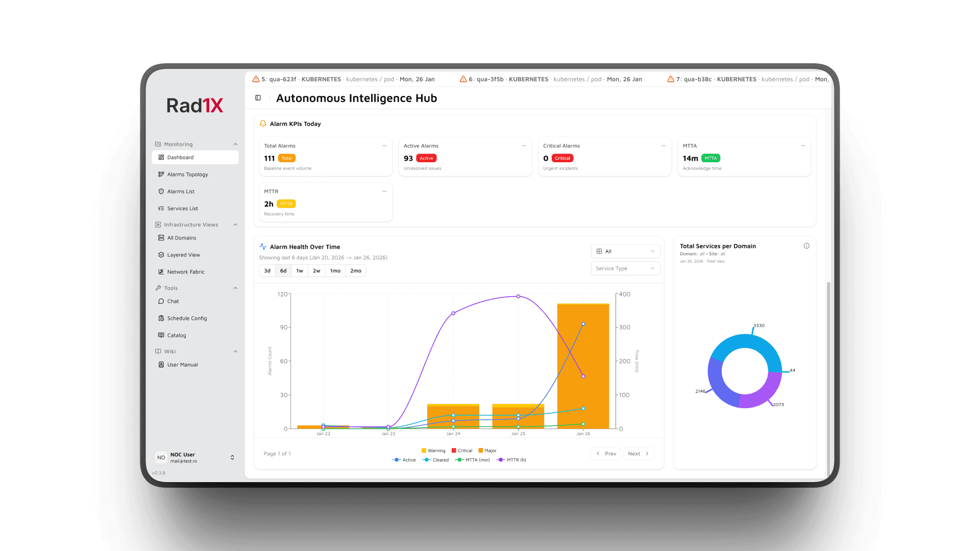The height and width of the screenshot is (551, 980).
Task: Open the All domain filter dropdown
Action: (625, 252)
